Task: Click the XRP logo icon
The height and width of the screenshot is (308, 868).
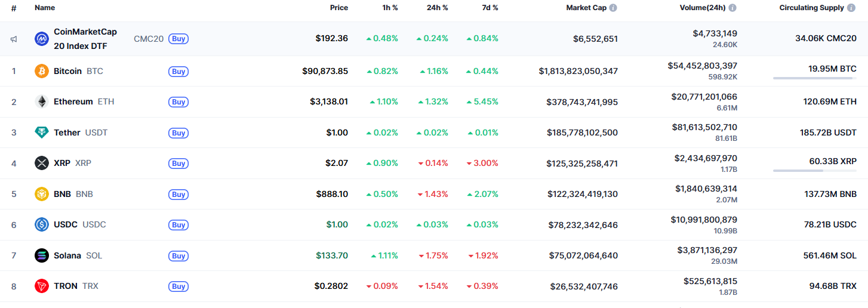Action: [x=42, y=163]
